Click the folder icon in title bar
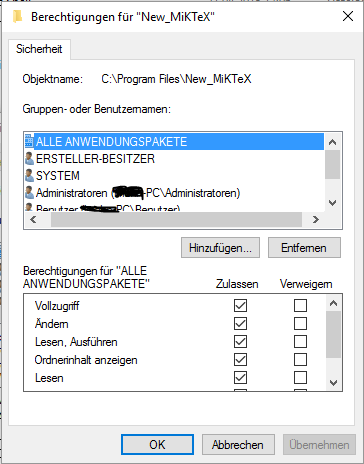This screenshot has height=464, width=364. click(17, 16)
